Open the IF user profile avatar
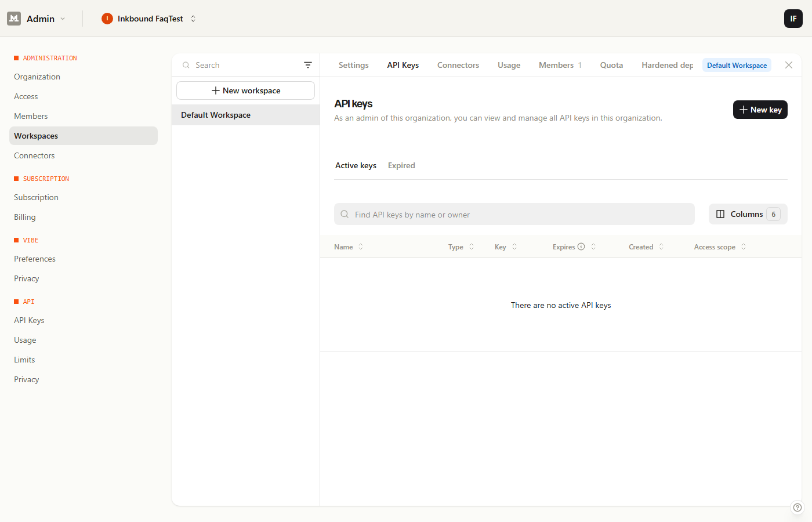Viewport: 812px width, 522px height. point(793,19)
